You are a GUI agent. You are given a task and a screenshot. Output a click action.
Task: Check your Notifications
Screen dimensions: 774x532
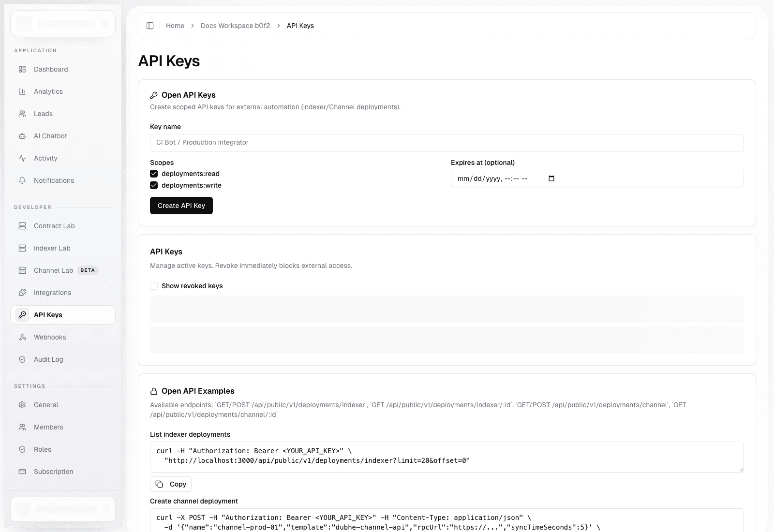coord(53,180)
